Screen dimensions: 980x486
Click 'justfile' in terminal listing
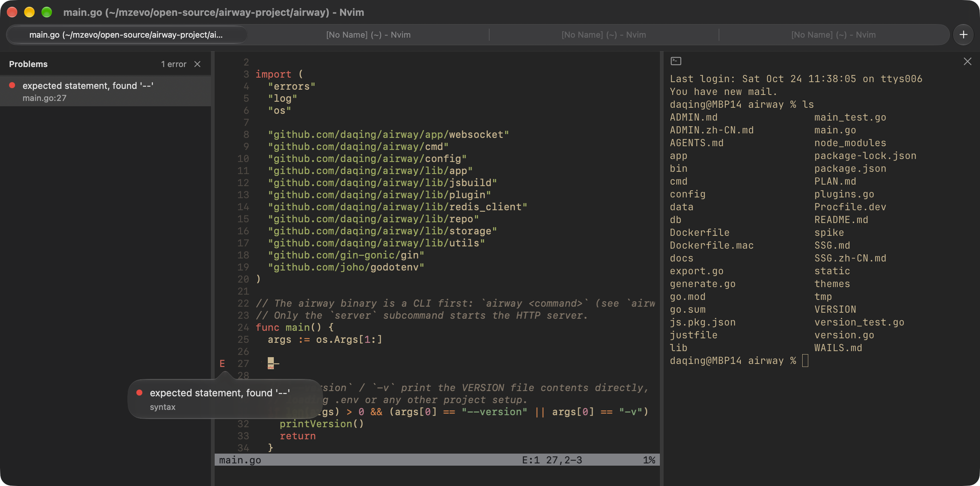click(693, 335)
